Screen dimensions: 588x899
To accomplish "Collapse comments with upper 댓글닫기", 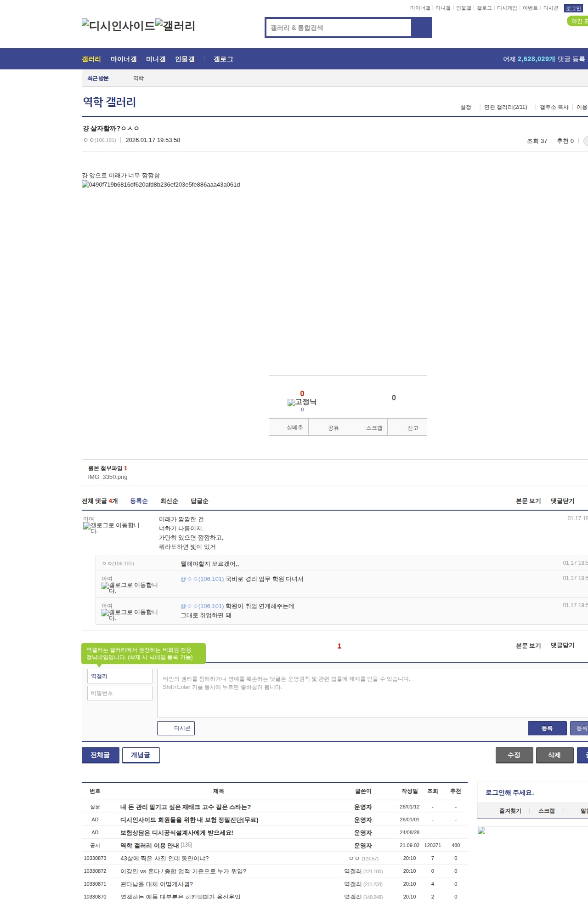I will [562, 501].
